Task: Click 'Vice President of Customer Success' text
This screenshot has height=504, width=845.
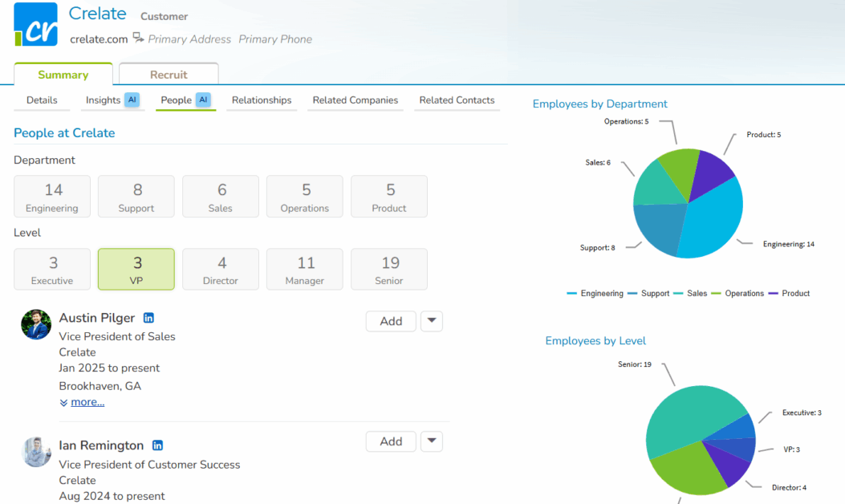Action: pyautogui.click(x=149, y=465)
